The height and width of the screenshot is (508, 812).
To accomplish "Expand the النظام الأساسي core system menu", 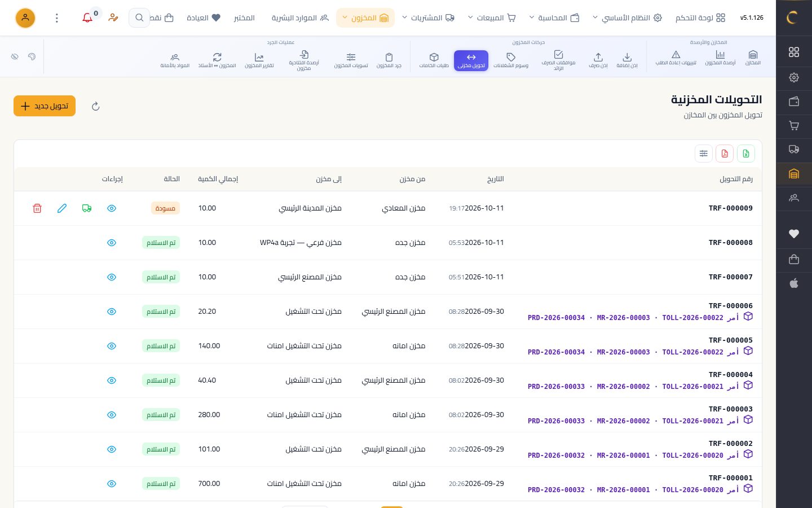I will click(626, 18).
